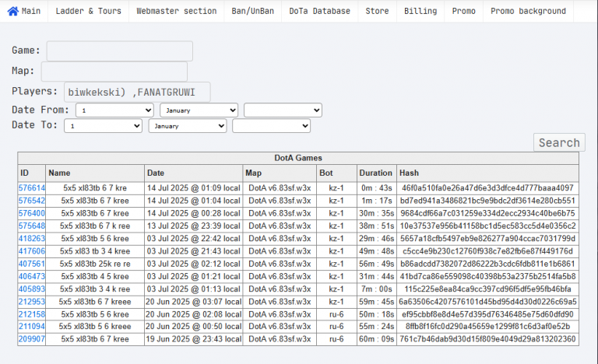Open game ID 576614

32,188
